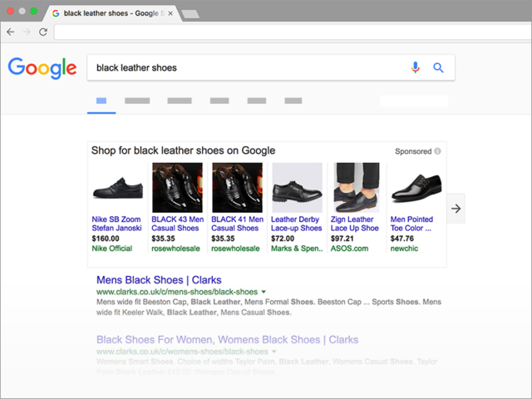
Task: Reload the page with refresh icon
Action: pyautogui.click(x=43, y=32)
